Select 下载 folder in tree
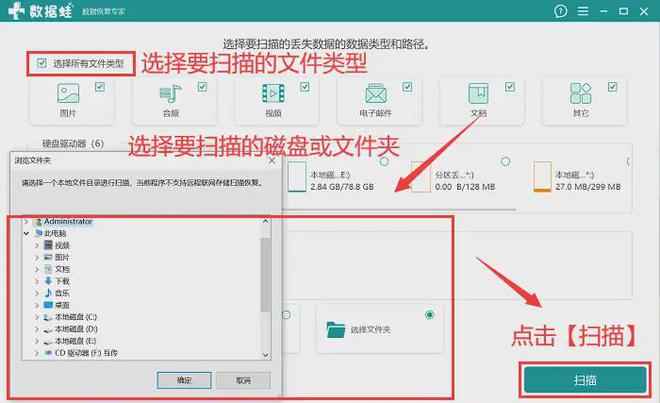 coord(62,281)
